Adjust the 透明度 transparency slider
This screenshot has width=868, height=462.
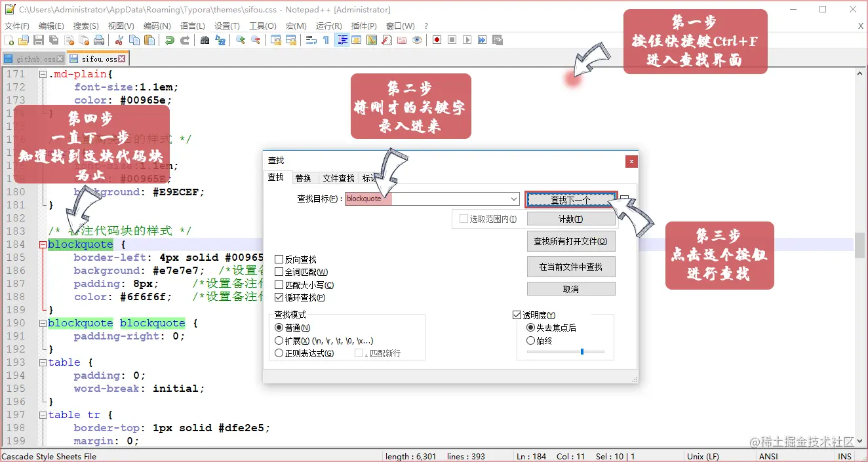tap(583, 351)
